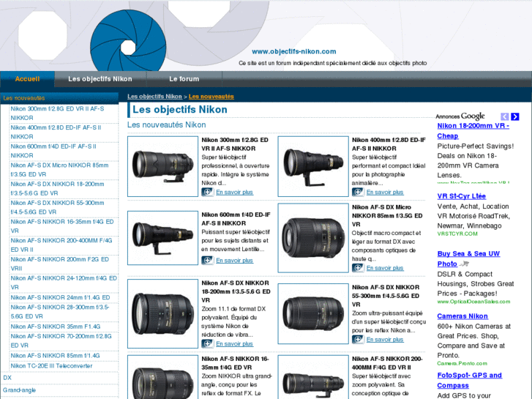The width and height of the screenshot is (532, 399).
Task: Click the plus icon beside Micro NIKKOR 85mm En savoir plus
Action: point(358,268)
